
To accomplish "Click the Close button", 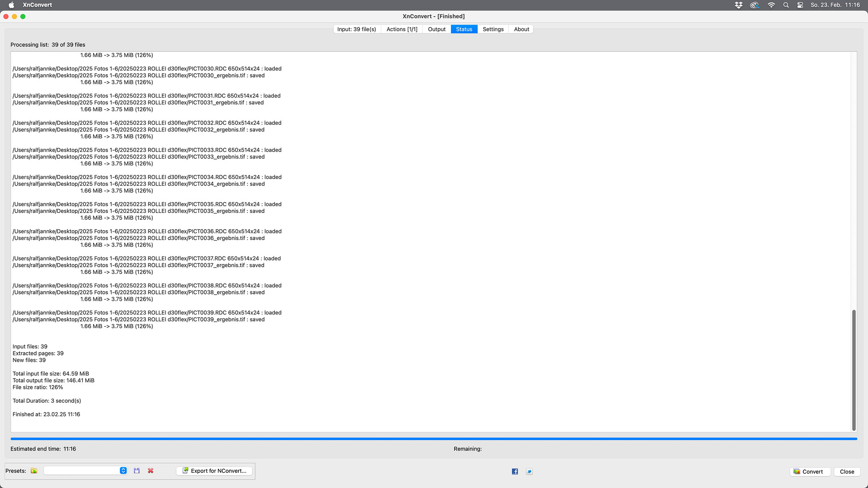I will point(847,472).
